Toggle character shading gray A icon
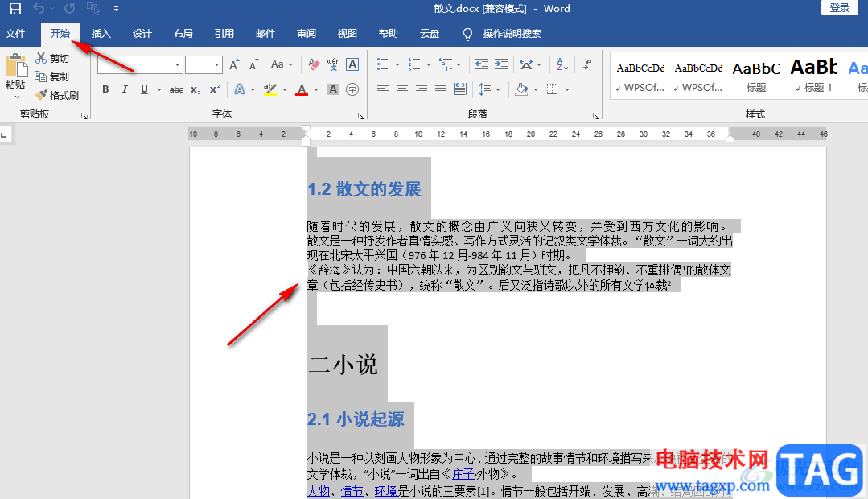 click(333, 89)
